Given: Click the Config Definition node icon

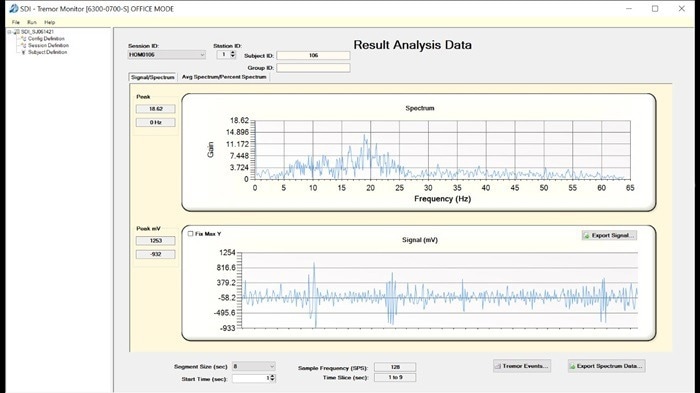Looking at the screenshot, I should (24, 39).
